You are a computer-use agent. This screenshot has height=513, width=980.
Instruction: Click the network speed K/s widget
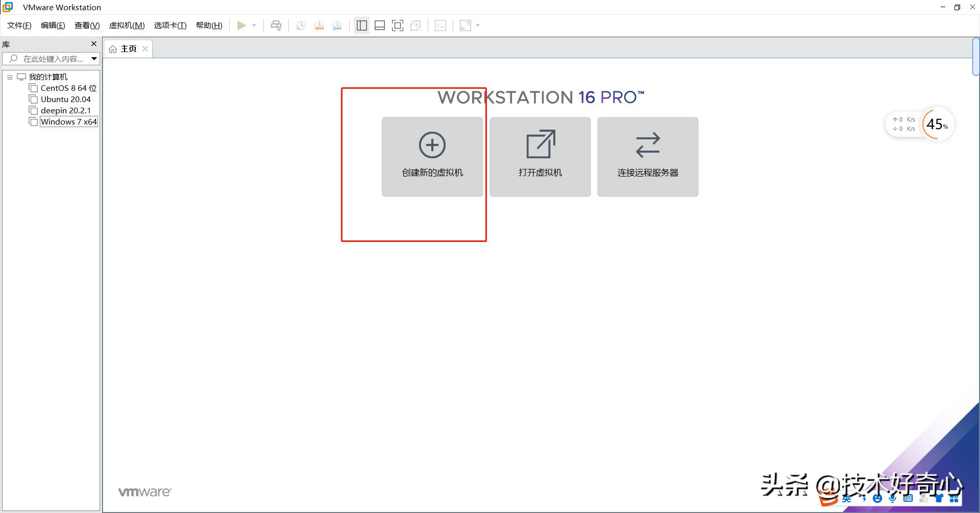(x=903, y=124)
